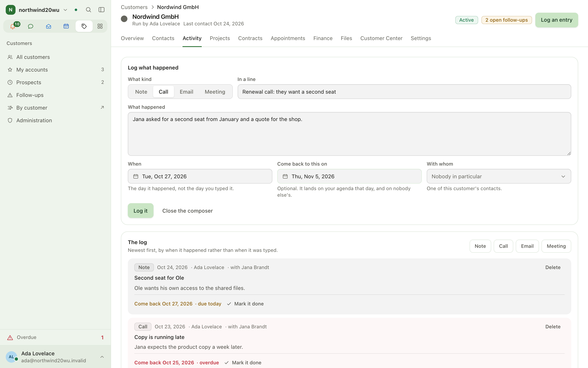Delete the Second seat for Ole note
The width and height of the screenshot is (588, 368).
(553, 267)
